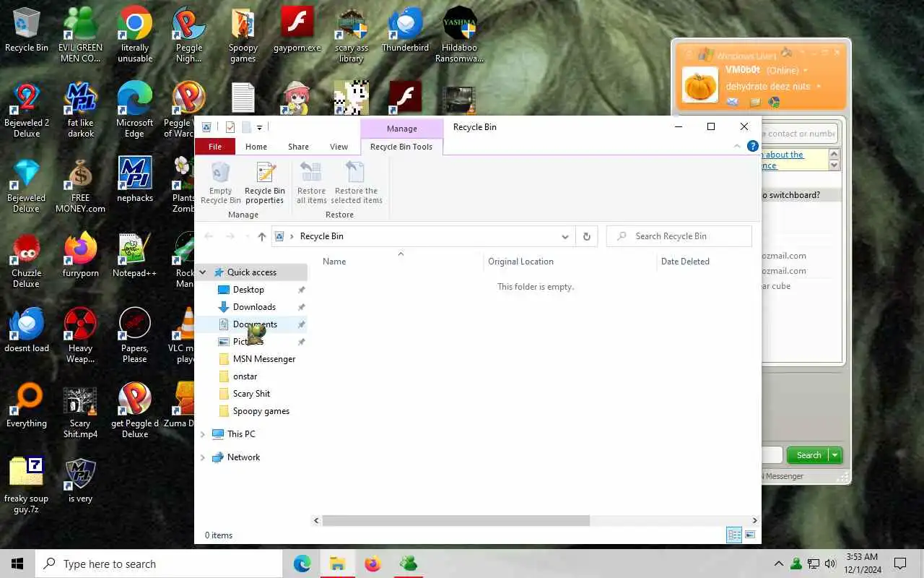Open the notification center icon

(900, 564)
